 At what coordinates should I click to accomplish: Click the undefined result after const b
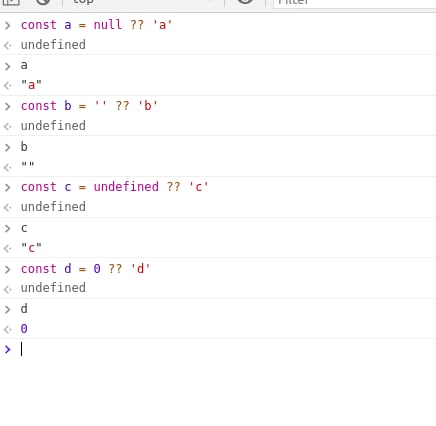coord(53,126)
